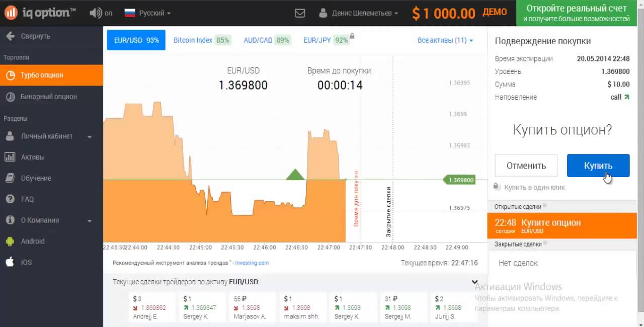The height and width of the screenshot is (327, 644).
Task: Click the call direction green arrow
Action: click(626, 97)
